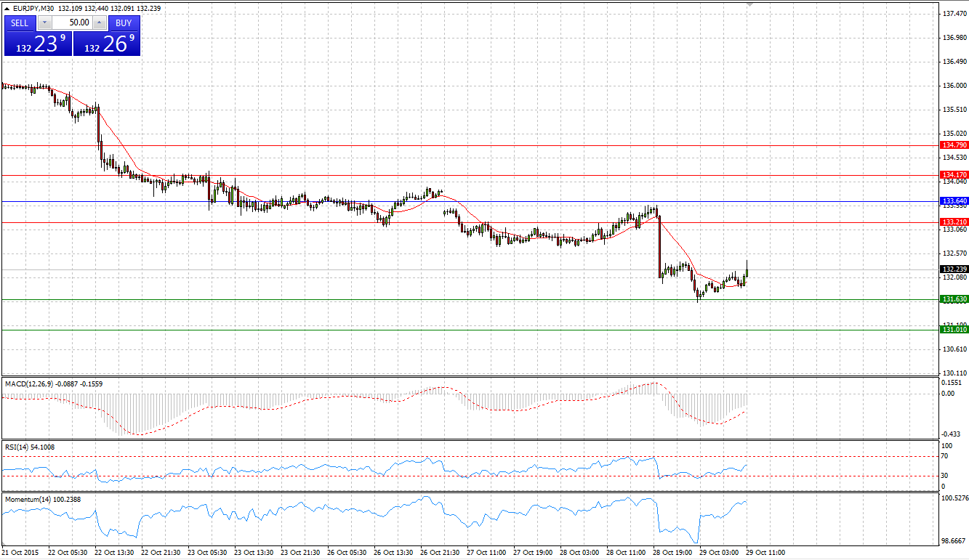Select the 133.210 red price level label
The height and width of the screenshot is (560, 969).
954,222
